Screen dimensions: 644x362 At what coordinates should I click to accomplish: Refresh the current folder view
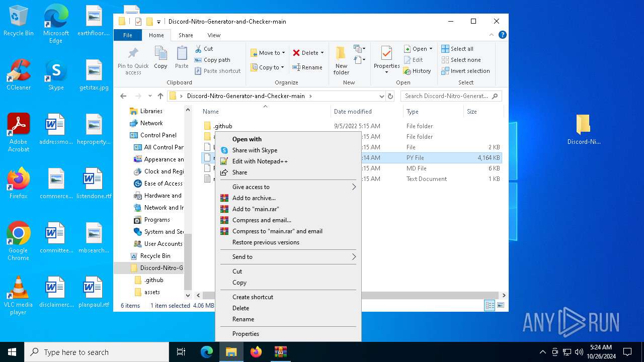(x=390, y=96)
